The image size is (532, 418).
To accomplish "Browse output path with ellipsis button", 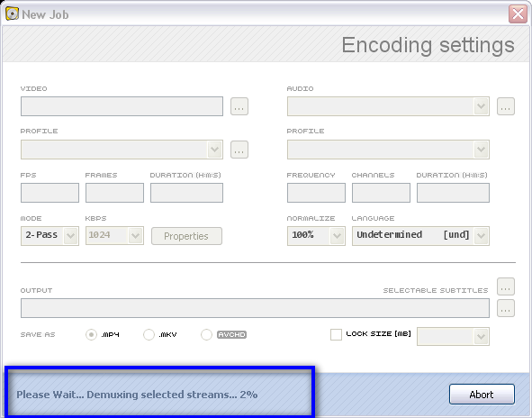I will pos(506,308).
